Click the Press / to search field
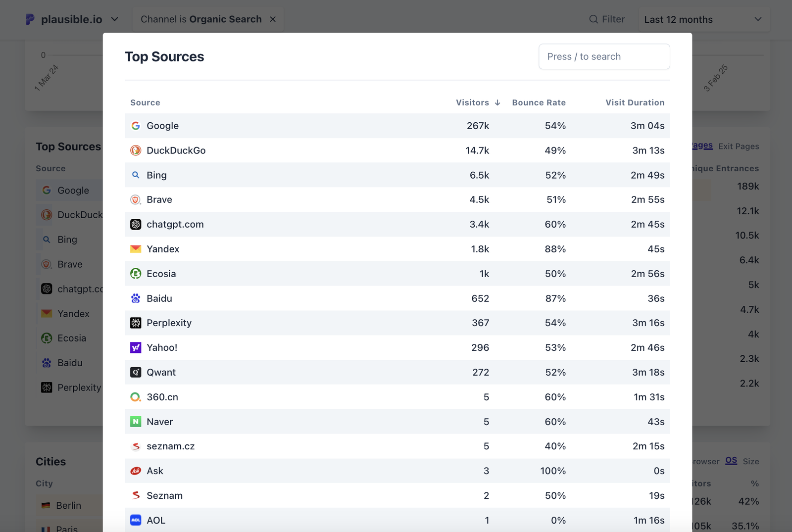This screenshot has height=532, width=792. point(604,56)
